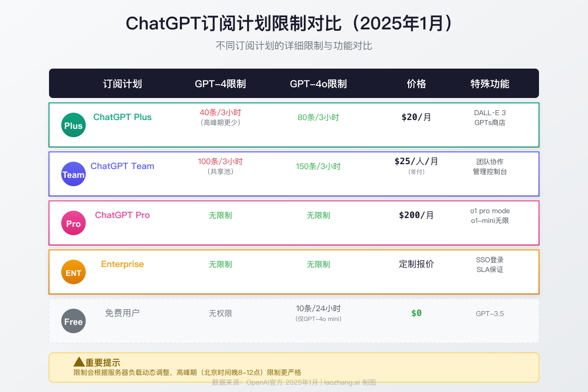Screen dimensions: 588x392
Task: Click the 定制报价 price text
Action: (416, 264)
